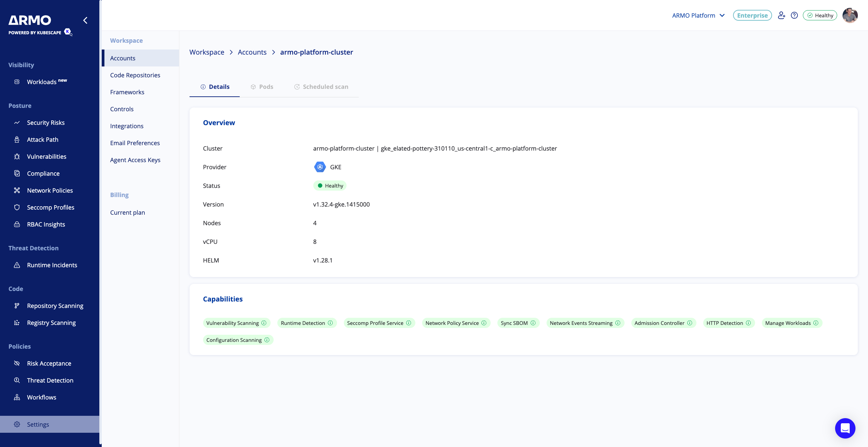Image resolution: width=868 pixels, height=447 pixels.
Task: Show info for Admission Controller capability
Action: (690, 323)
